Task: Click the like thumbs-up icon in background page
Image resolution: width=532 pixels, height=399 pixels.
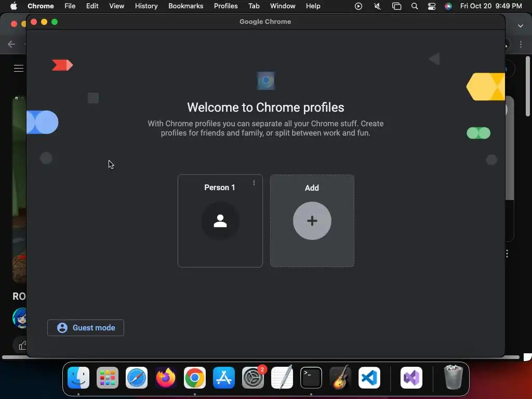Action: [x=22, y=345]
